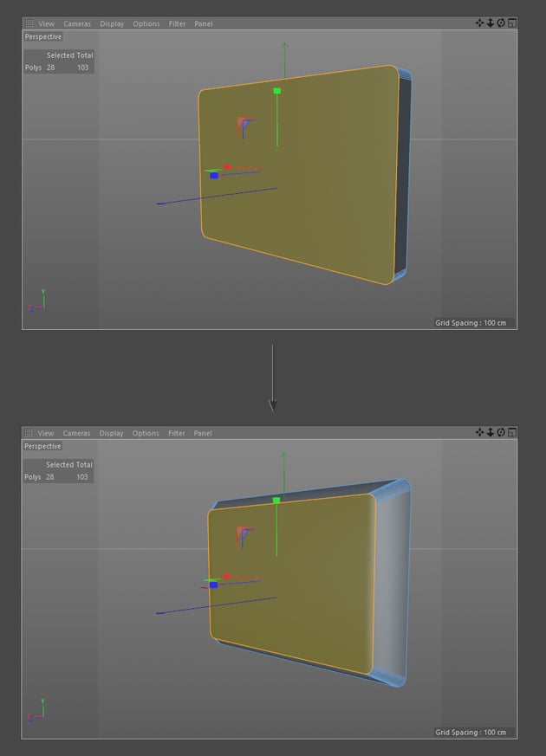Click 'Grid Spacing : 100 cm' in upper viewport
546x756 pixels.
click(471, 323)
